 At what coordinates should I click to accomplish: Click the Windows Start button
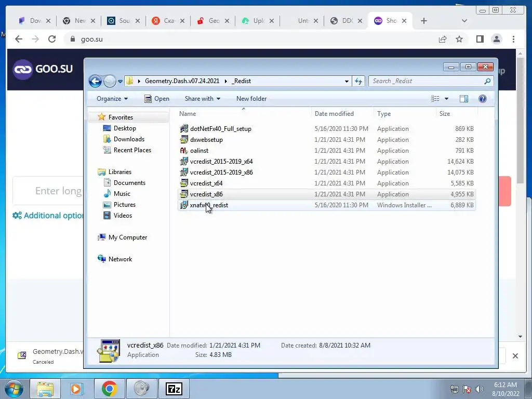point(14,389)
